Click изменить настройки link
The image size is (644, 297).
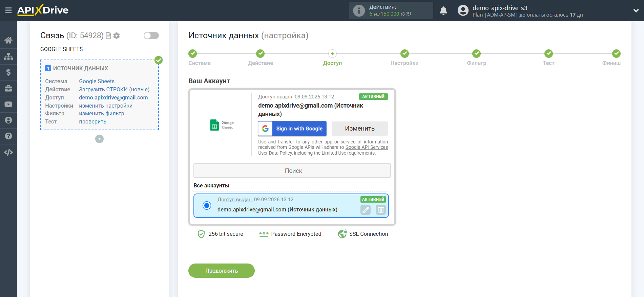(x=106, y=106)
